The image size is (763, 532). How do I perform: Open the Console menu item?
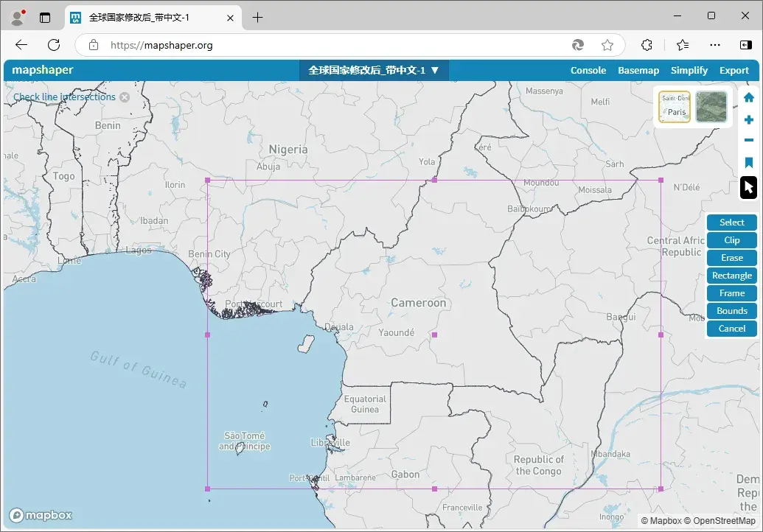tap(588, 70)
